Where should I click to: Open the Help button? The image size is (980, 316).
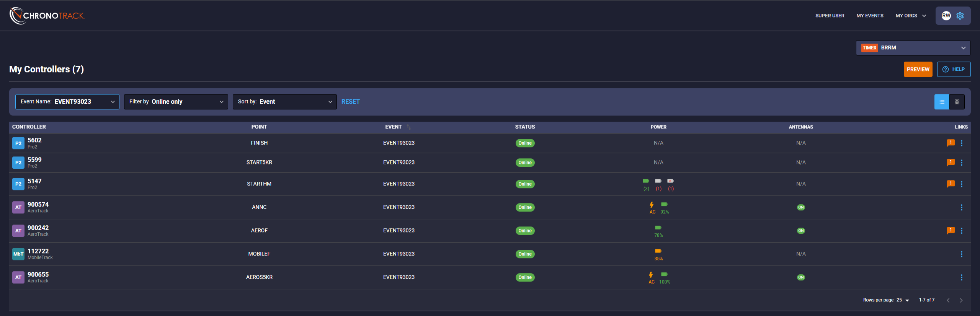(954, 69)
